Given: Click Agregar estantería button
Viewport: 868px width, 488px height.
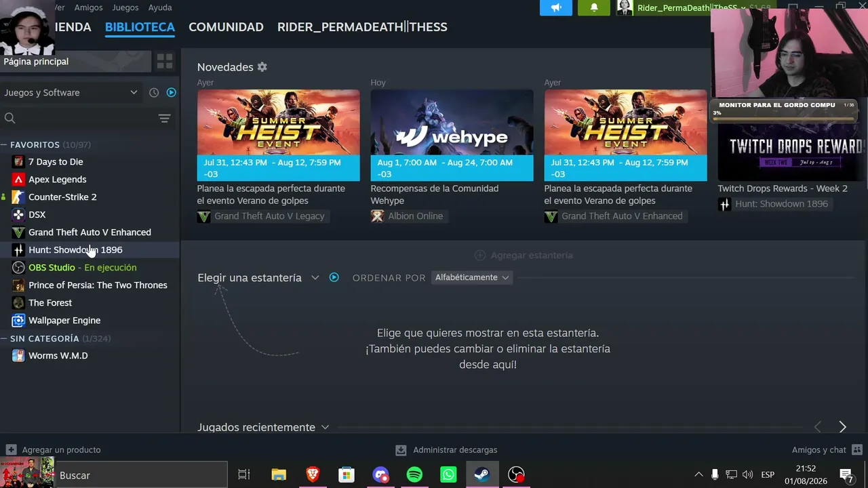Looking at the screenshot, I should click(x=524, y=256).
